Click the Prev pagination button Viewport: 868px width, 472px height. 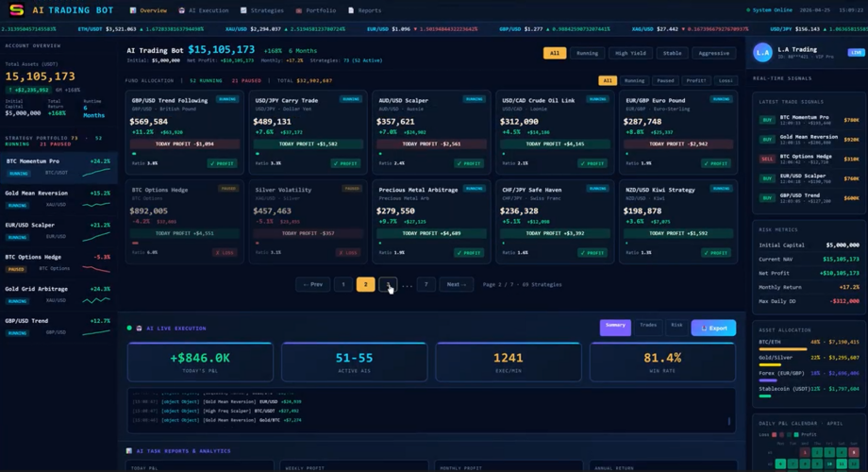pos(313,285)
